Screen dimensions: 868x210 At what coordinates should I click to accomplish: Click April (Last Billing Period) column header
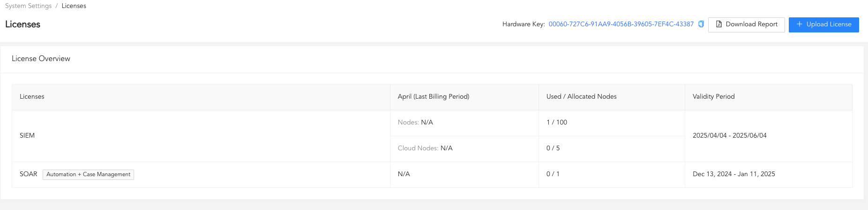[434, 97]
